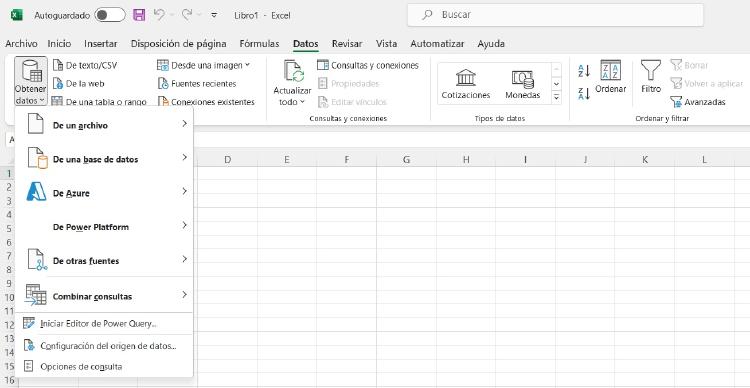Image resolution: width=750 pixels, height=388 pixels.
Task: Open Opciones de consulta
Action: [x=104, y=366]
